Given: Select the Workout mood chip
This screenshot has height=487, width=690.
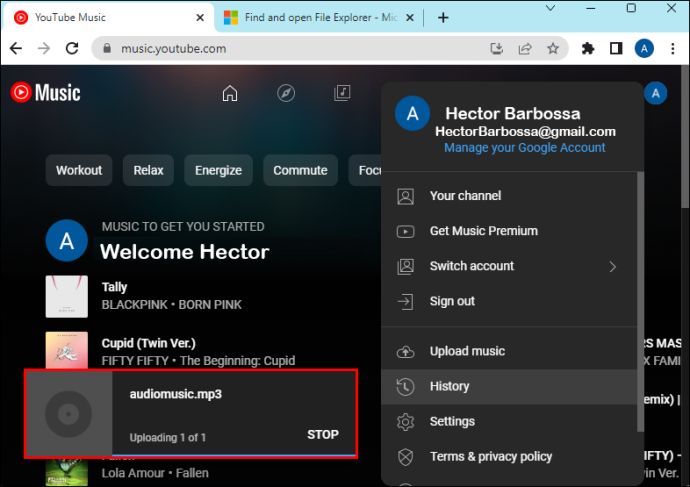Looking at the screenshot, I should pos(79,170).
